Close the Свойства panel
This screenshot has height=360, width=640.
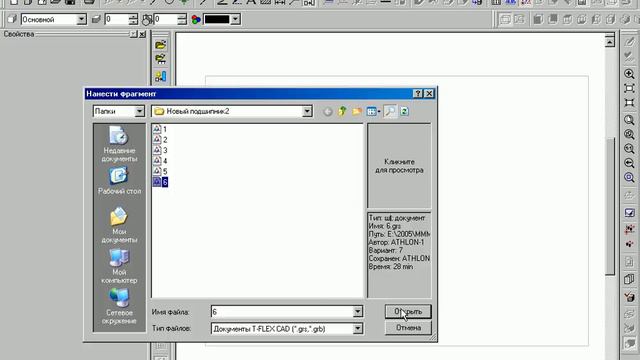tap(142, 34)
